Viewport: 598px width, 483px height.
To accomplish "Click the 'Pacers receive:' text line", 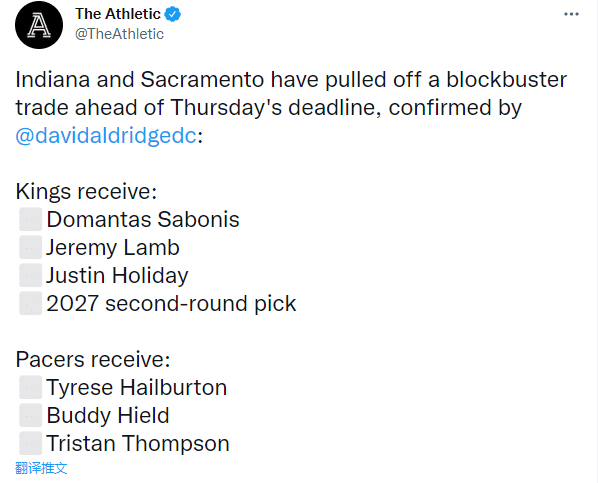I will [x=93, y=359].
